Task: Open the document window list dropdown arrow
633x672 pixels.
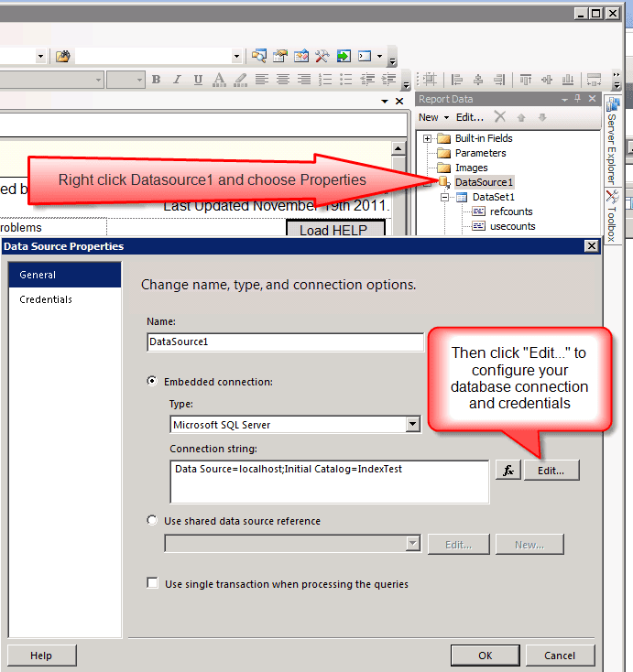Action: (x=385, y=101)
